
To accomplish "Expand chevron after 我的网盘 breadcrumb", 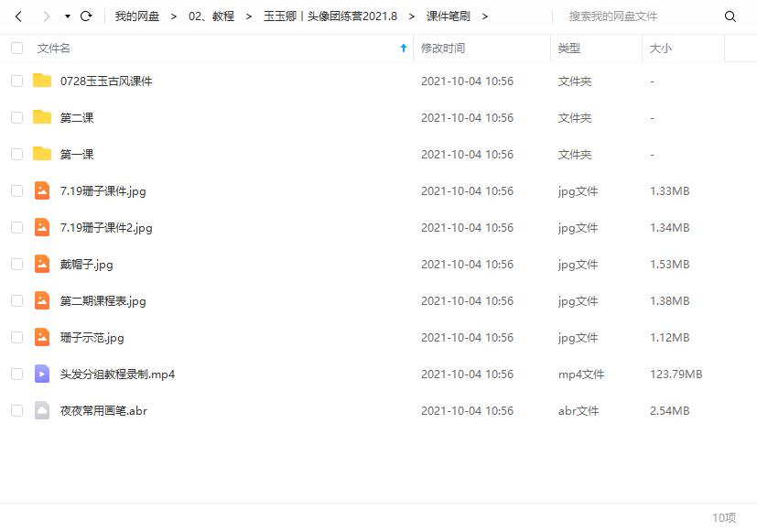I will coord(174,16).
